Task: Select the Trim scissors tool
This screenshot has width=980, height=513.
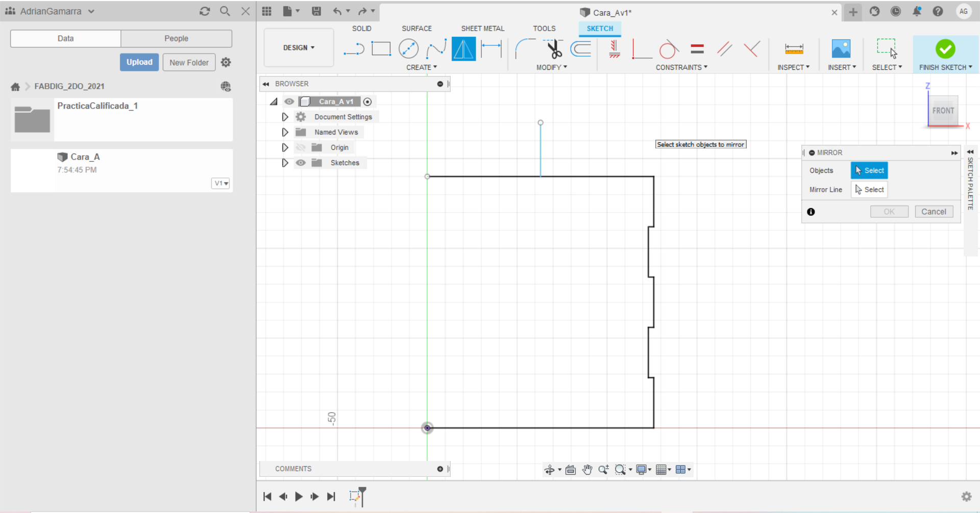Action: pos(554,49)
